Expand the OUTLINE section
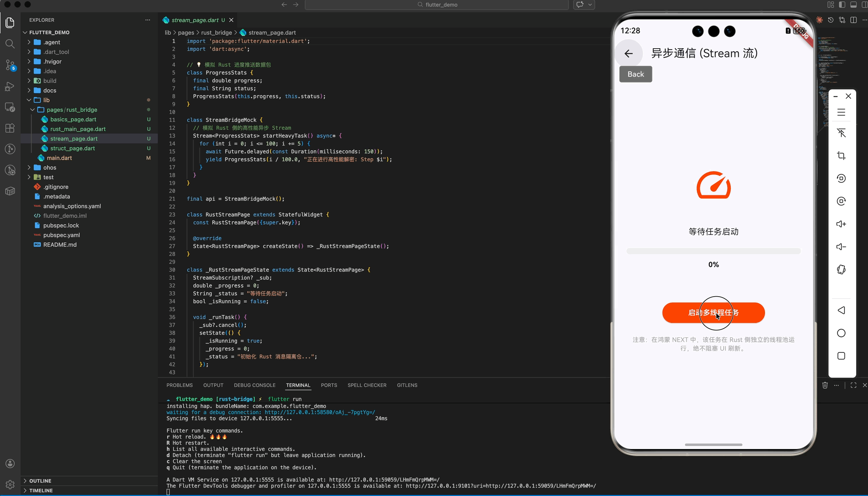 click(x=40, y=481)
